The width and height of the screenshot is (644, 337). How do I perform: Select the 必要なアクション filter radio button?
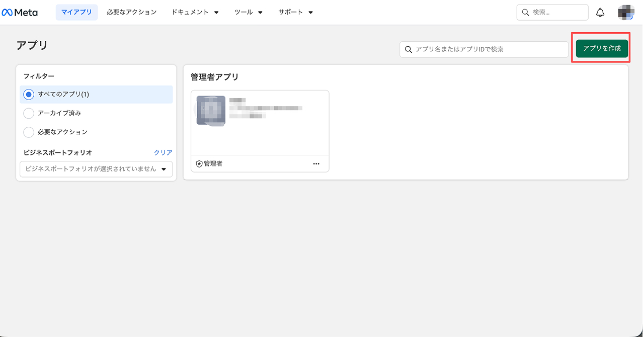(x=29, y=132)
